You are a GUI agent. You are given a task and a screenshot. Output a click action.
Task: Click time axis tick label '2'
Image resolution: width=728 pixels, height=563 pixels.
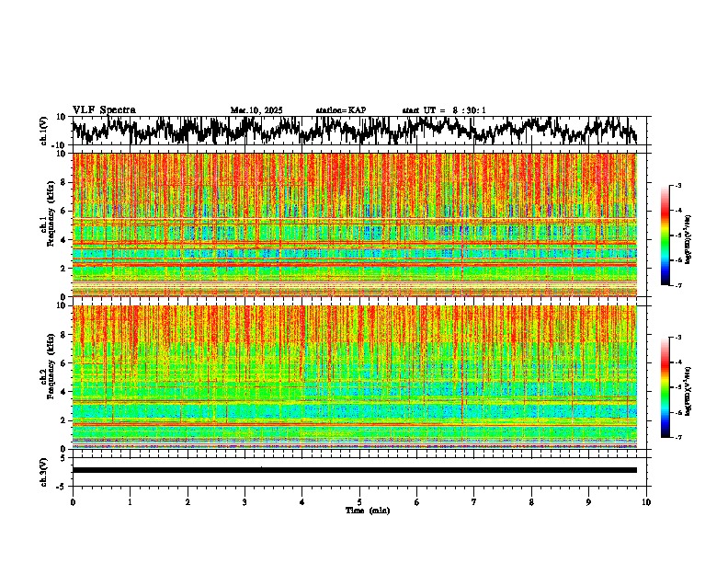[x=188, y=502]
